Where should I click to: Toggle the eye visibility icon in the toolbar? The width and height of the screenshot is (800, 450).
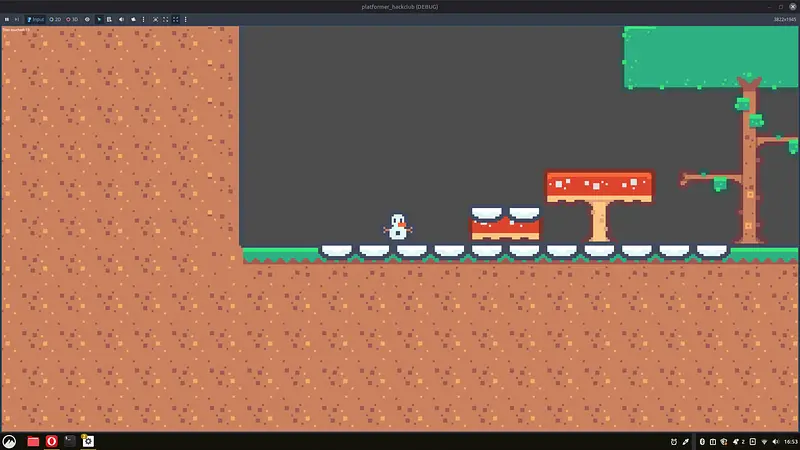pyautogui.click(x=87, y=19)
